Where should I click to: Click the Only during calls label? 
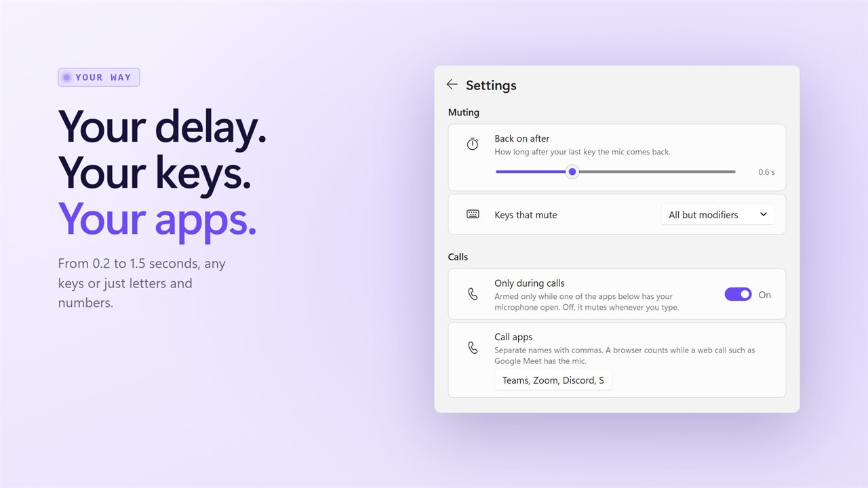click(x=530, y=283)
